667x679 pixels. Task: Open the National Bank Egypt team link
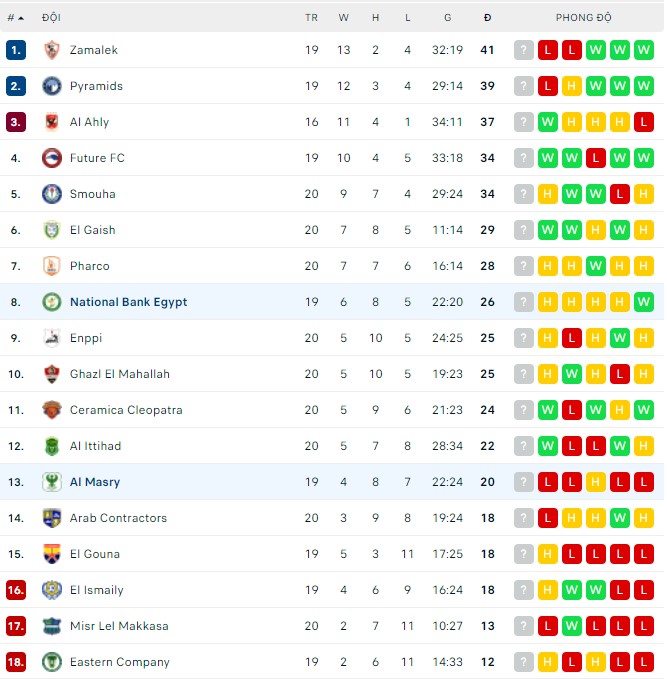pos(128,302)
